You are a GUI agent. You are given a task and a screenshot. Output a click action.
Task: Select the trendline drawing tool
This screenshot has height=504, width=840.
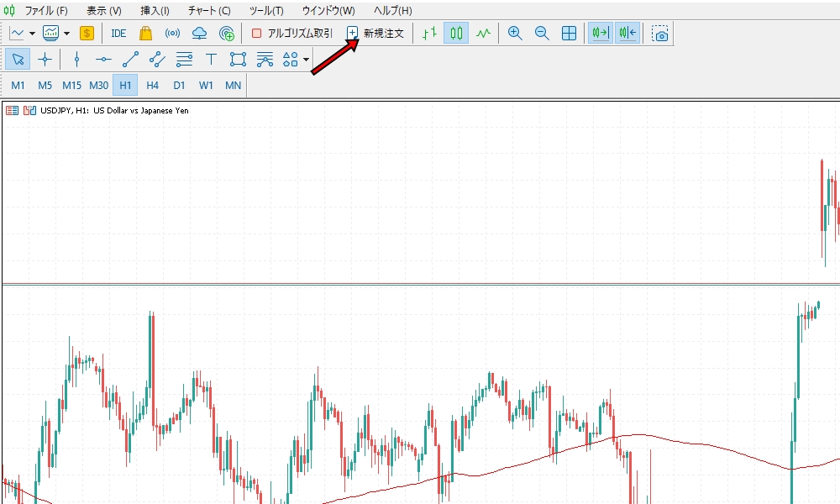130,60
